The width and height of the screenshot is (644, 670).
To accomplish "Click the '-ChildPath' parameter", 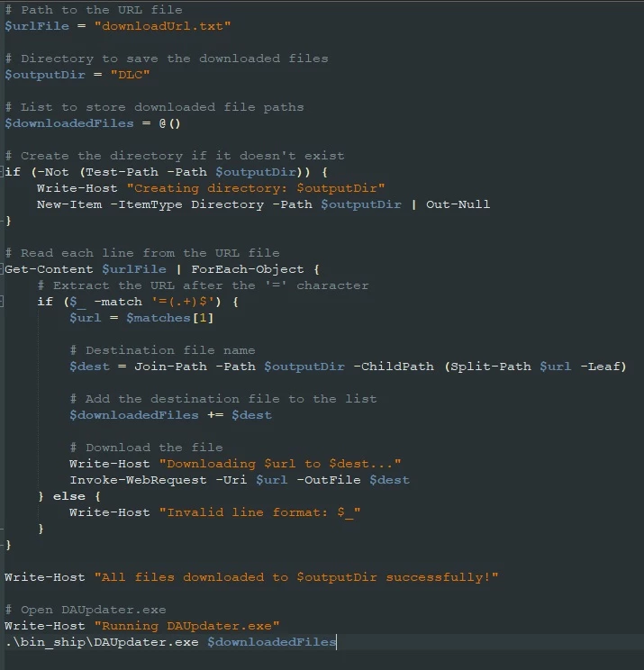I will (394, 367).
